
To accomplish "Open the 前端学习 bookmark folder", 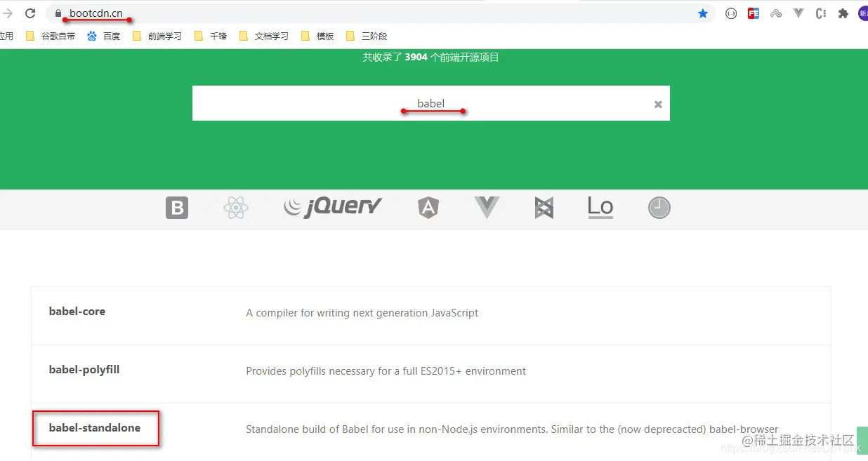I will pos(157,36).
